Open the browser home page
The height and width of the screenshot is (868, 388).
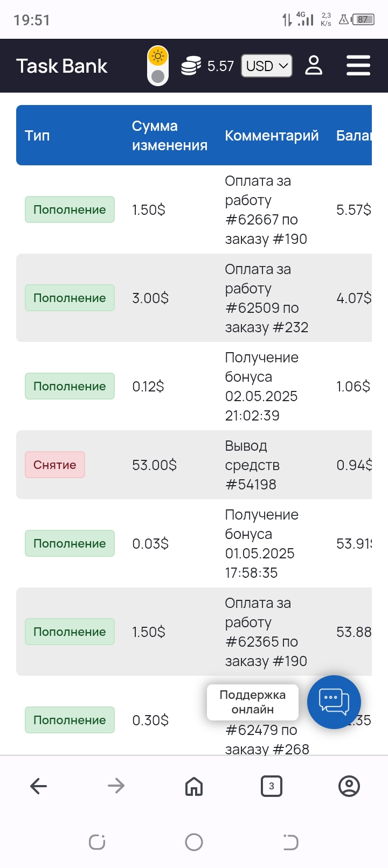click(194, 786)
